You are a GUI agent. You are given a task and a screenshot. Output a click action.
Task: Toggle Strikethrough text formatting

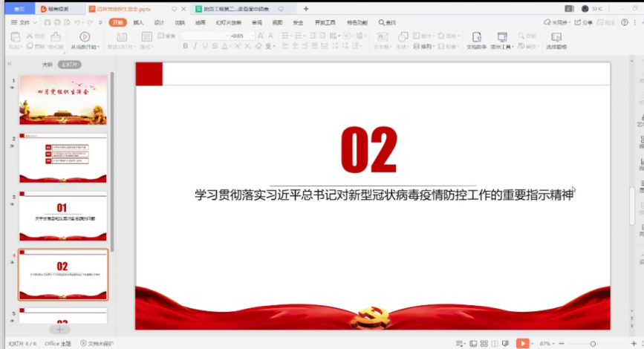tap(216, 46)
